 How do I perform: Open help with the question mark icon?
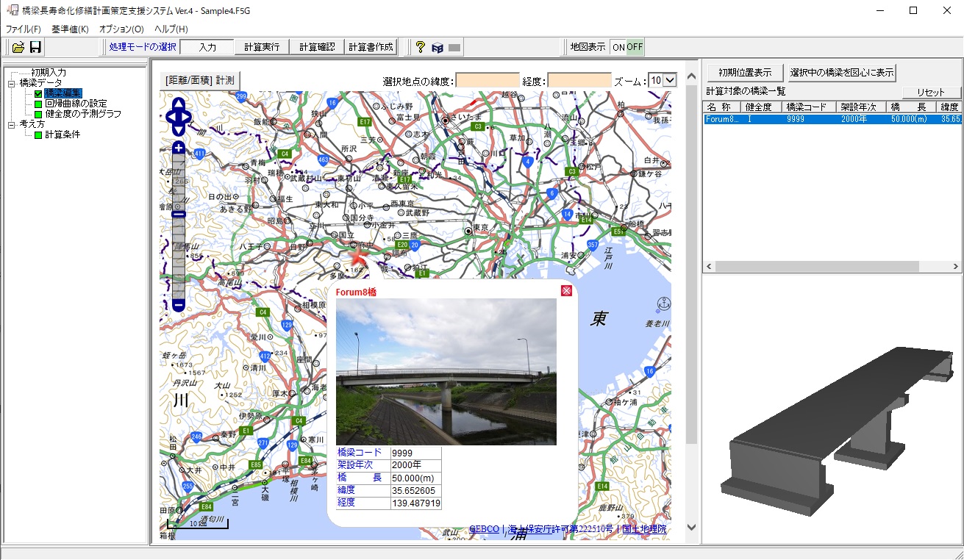[420, 47]
